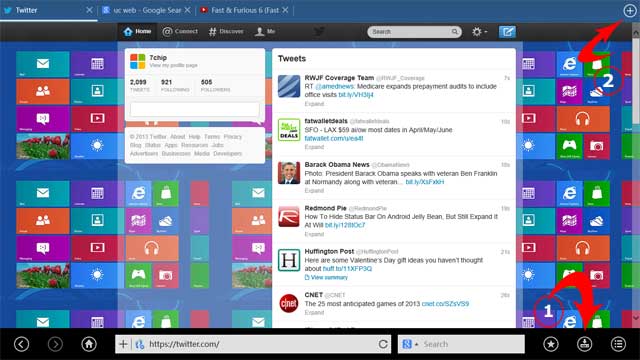The image size is (640, 360).
Task: Open the 7chip profile avatar
Action: tap(138, 61)
